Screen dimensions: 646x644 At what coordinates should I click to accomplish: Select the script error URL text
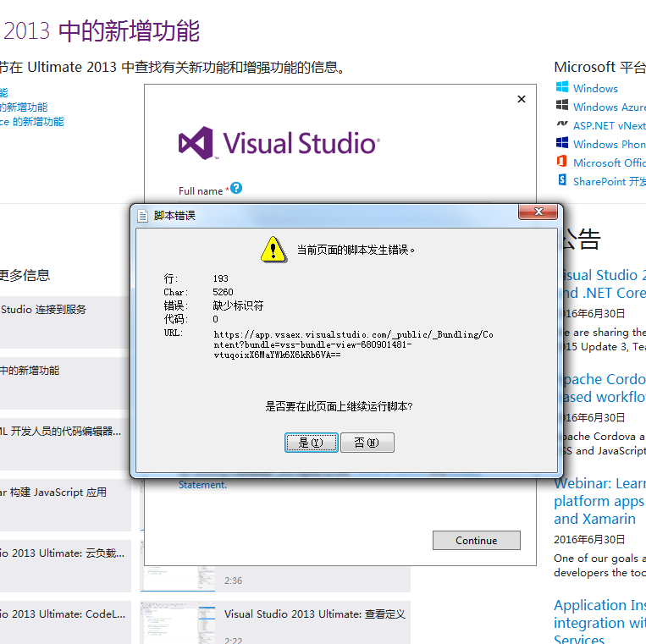(353, 344)
